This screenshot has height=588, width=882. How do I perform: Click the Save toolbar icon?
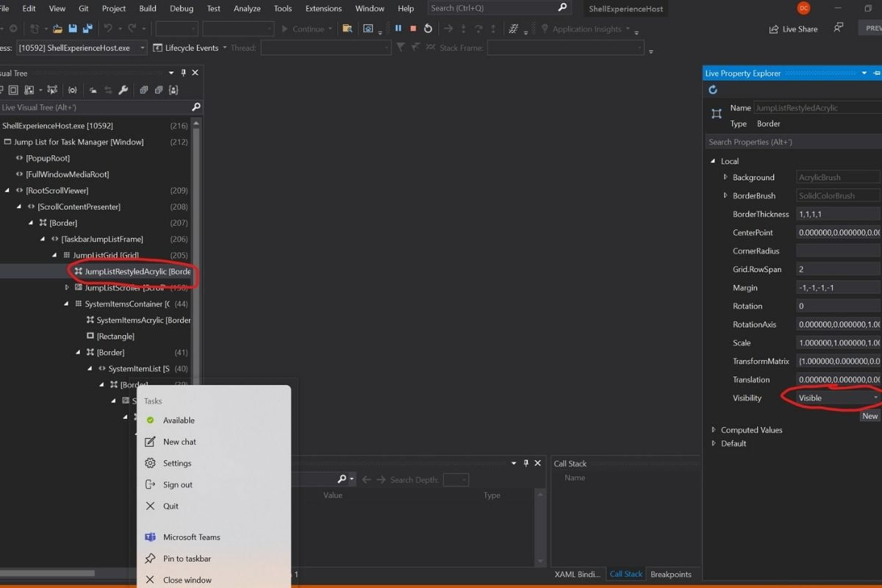click(73, 29)
